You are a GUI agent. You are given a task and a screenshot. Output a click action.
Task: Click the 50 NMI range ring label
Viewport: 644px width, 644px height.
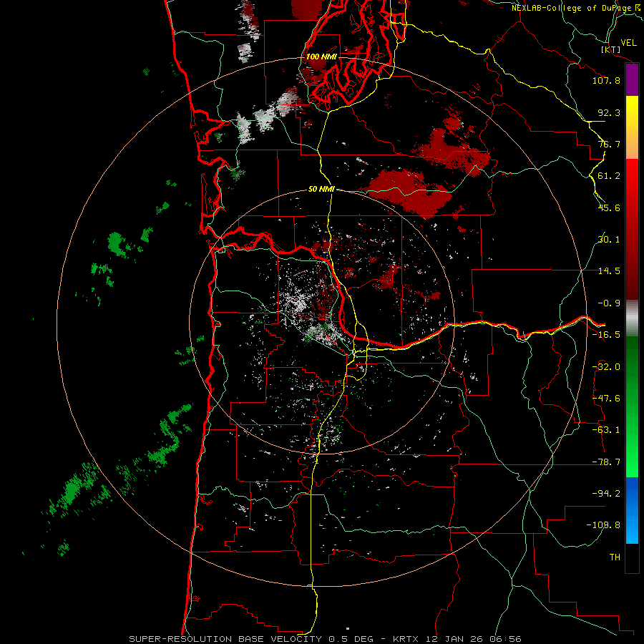coord(321,189)
